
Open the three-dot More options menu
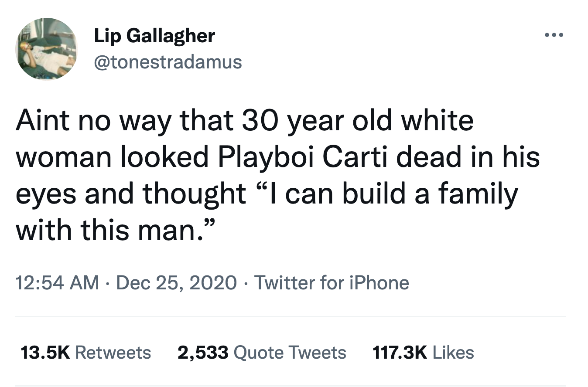[x=554, y=35]
